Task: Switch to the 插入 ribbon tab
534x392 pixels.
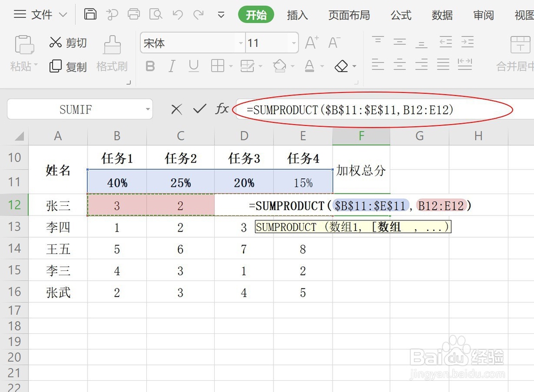Action: tap(297, 15)
